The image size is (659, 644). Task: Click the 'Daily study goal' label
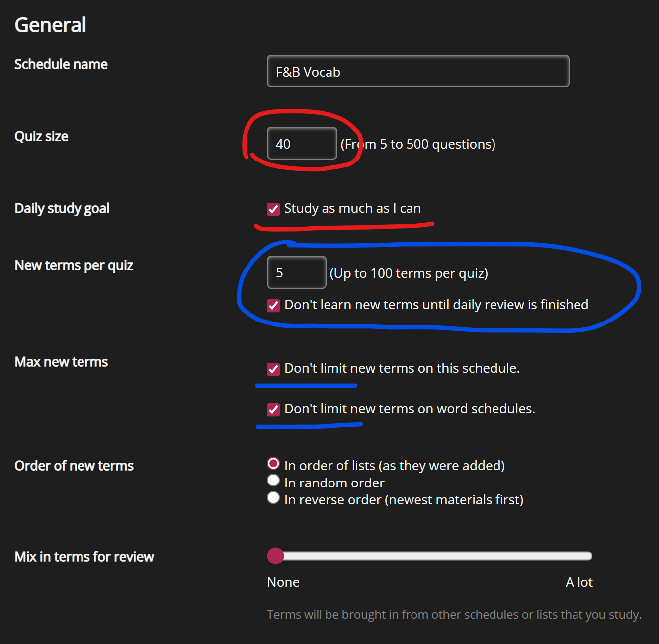(x=62, y=208)
